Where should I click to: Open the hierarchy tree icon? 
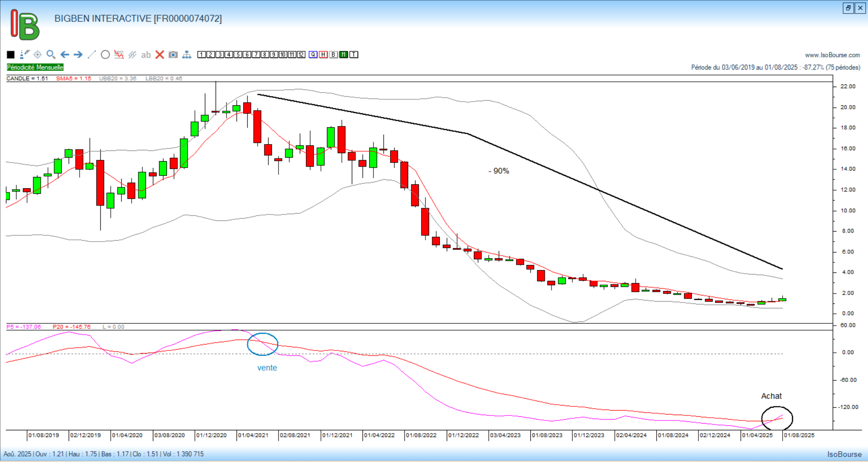(x=187, y=55)
